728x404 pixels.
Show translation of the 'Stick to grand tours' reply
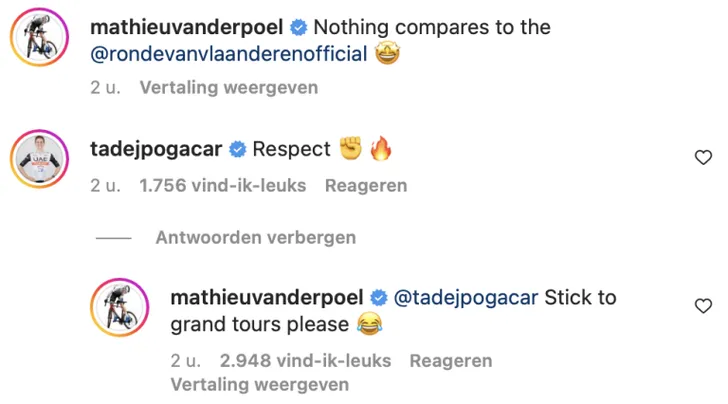pyautogui.click(x=259, y=384)
